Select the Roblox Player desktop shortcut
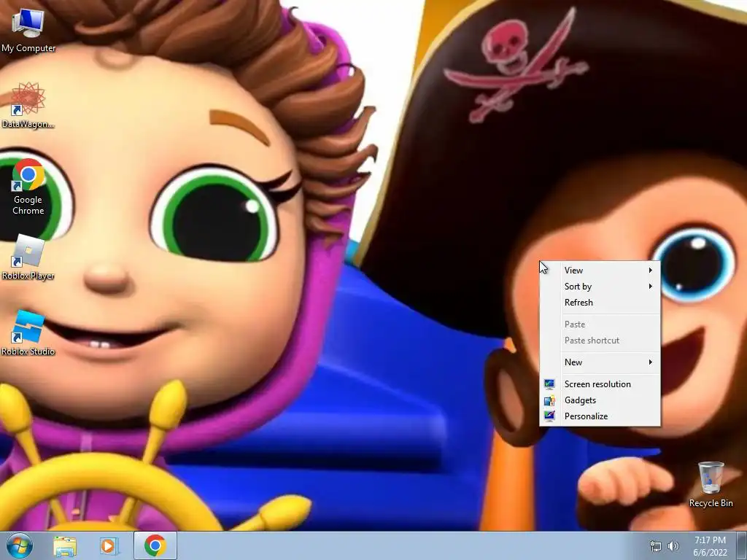Image resolution: width=747 pixels, height=560 pixels. (28, 257)
